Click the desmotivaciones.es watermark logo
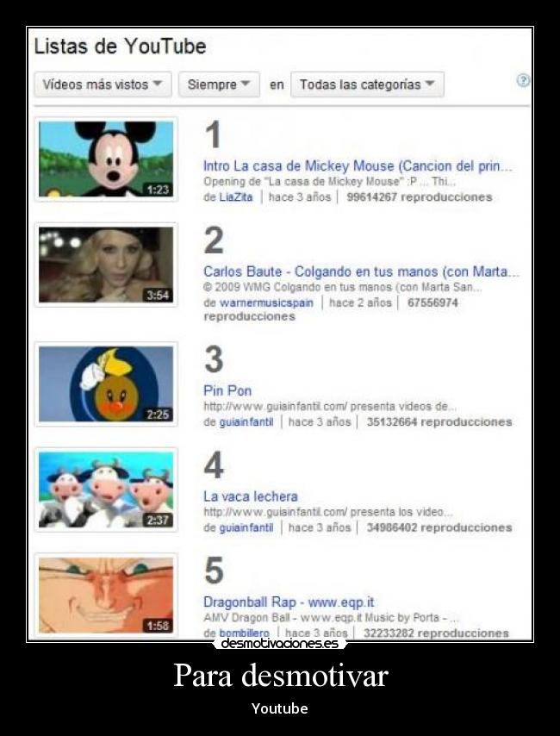Image resolution: width=560 pixels, height=736 pixels. click(x=280, y=644)
